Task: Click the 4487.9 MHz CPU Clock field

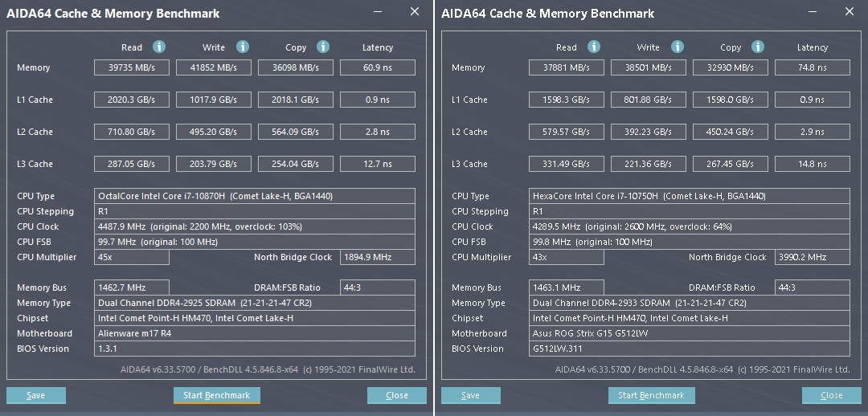Action: pos(255,226)
